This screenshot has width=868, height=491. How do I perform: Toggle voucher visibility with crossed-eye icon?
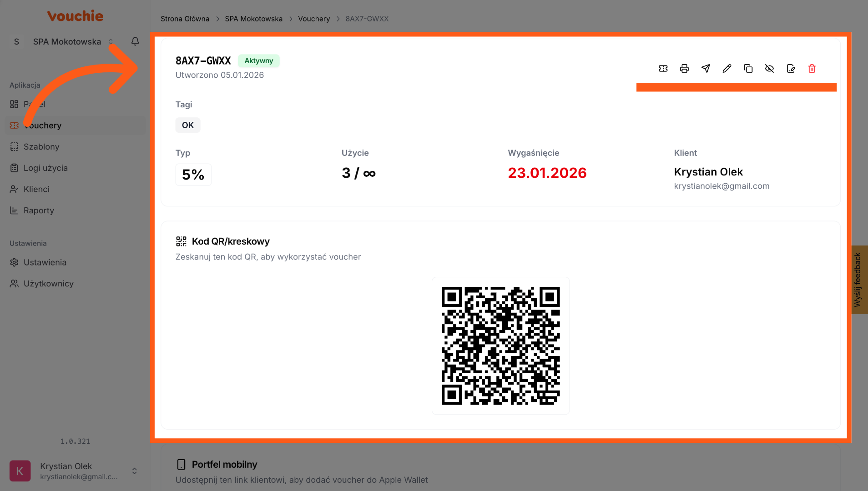tap(769, 69)
